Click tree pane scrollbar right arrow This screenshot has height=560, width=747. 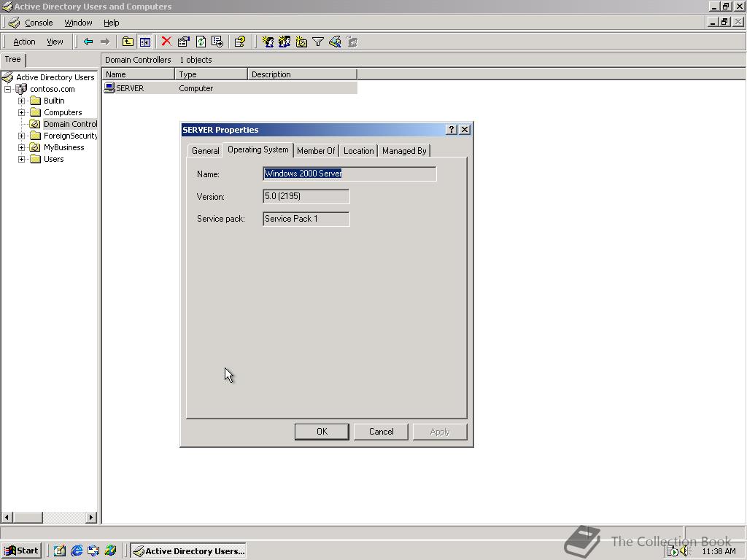(91, 517)
